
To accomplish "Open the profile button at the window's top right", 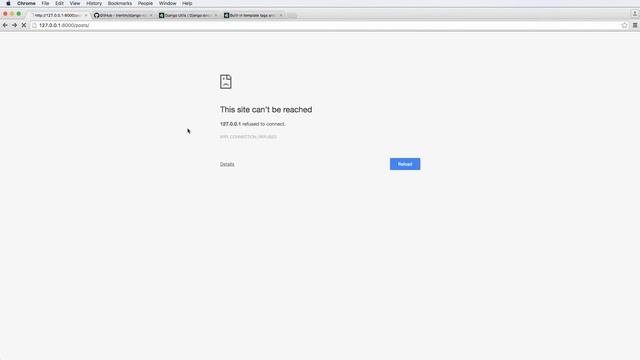I will click(635, 14).
